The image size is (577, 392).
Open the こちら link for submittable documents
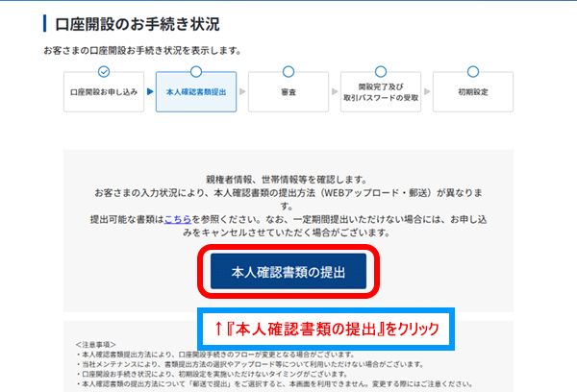(178, 219)
